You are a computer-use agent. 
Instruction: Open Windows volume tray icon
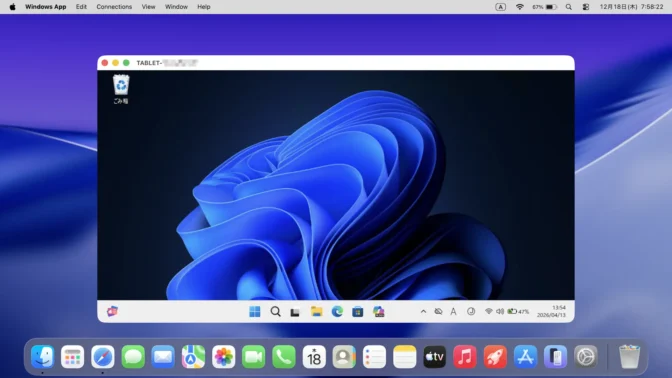click(x=500, y=312)
